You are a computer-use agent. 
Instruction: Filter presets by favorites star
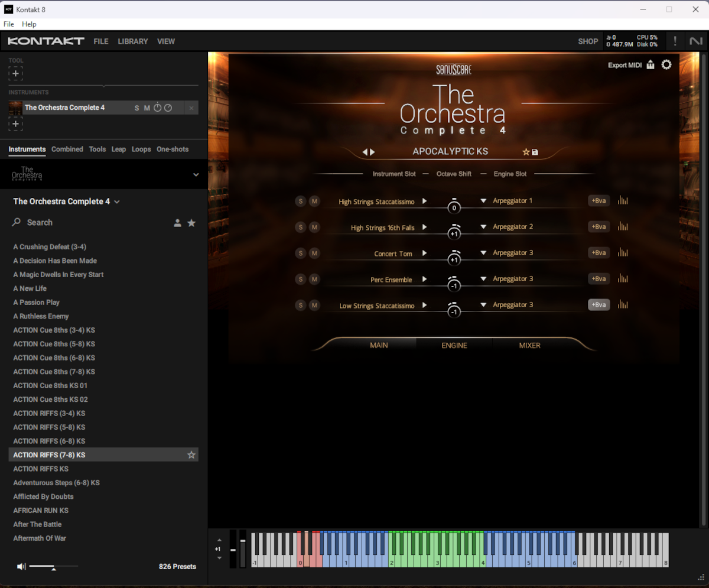coord(191,223)
